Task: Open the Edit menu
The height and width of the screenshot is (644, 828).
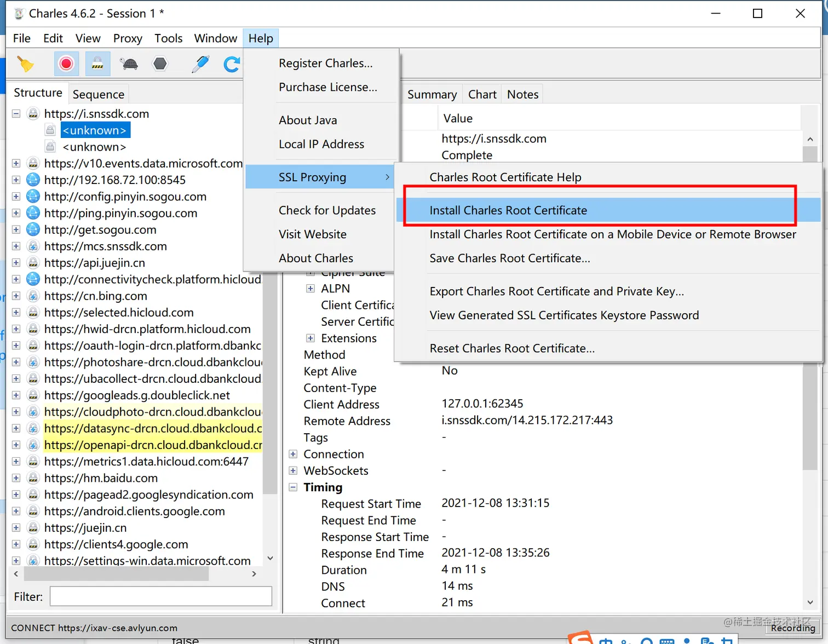Action: (53, 38)
